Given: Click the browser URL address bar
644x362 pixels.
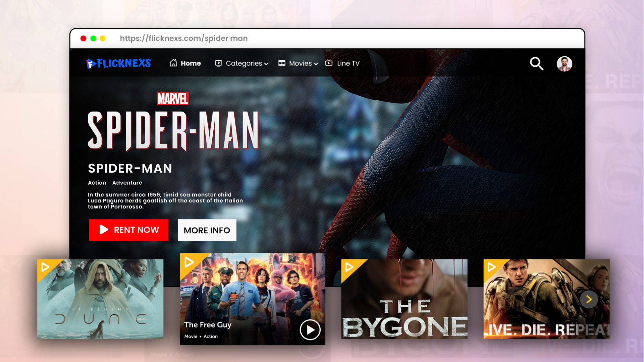Looking at the screenshot, I should pyautogui.click(x=184, y=38).
